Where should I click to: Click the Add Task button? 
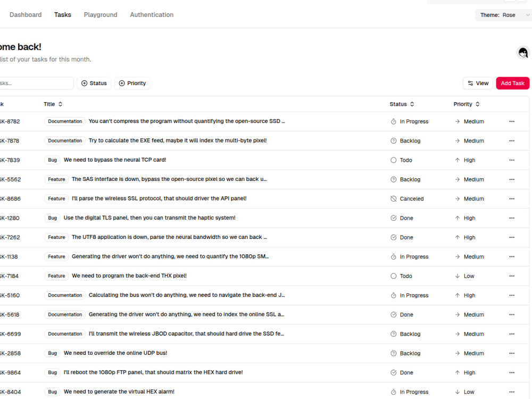point(512,84)
